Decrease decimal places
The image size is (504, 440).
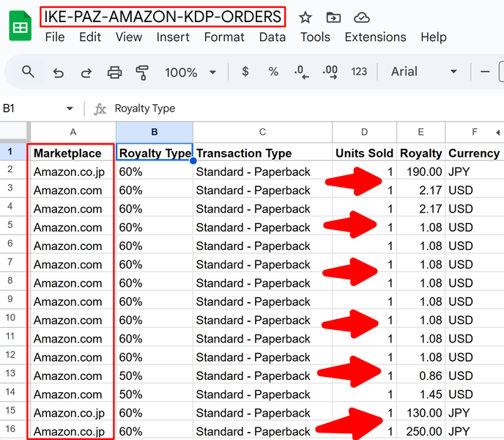click(x=300, y=72)
